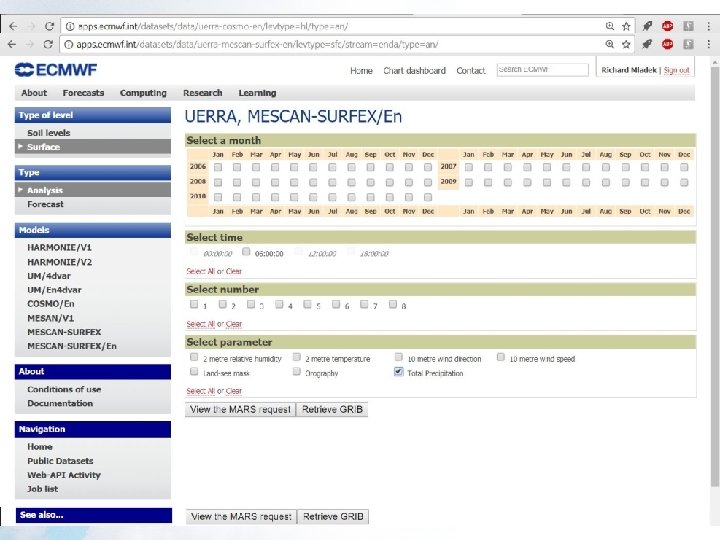Go to Chart dashboard

tap(415, 71)
